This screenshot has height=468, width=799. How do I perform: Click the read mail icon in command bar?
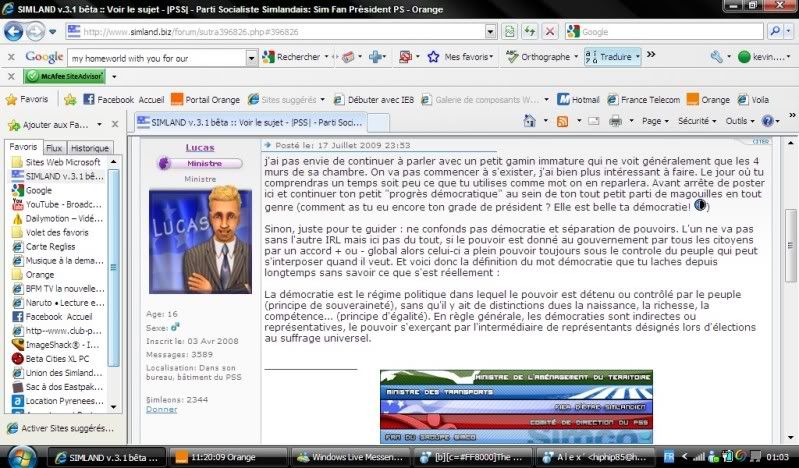(x=594, y=121)
